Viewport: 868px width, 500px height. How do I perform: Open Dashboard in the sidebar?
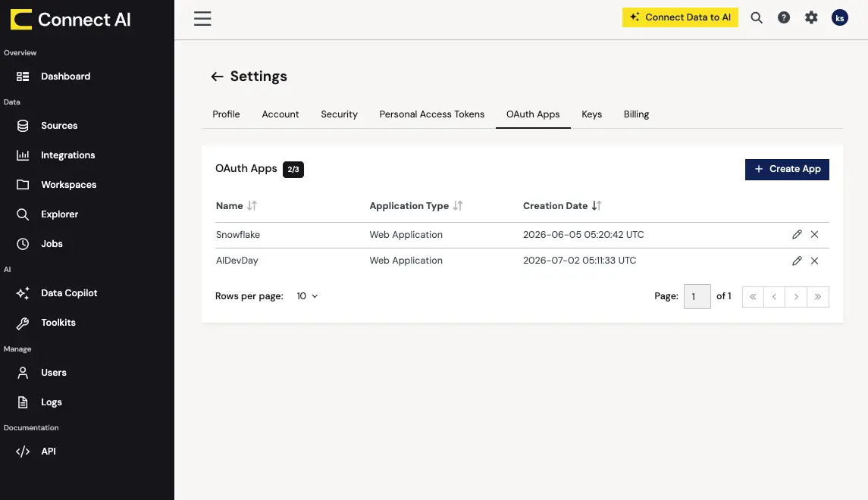pos(65,77)
